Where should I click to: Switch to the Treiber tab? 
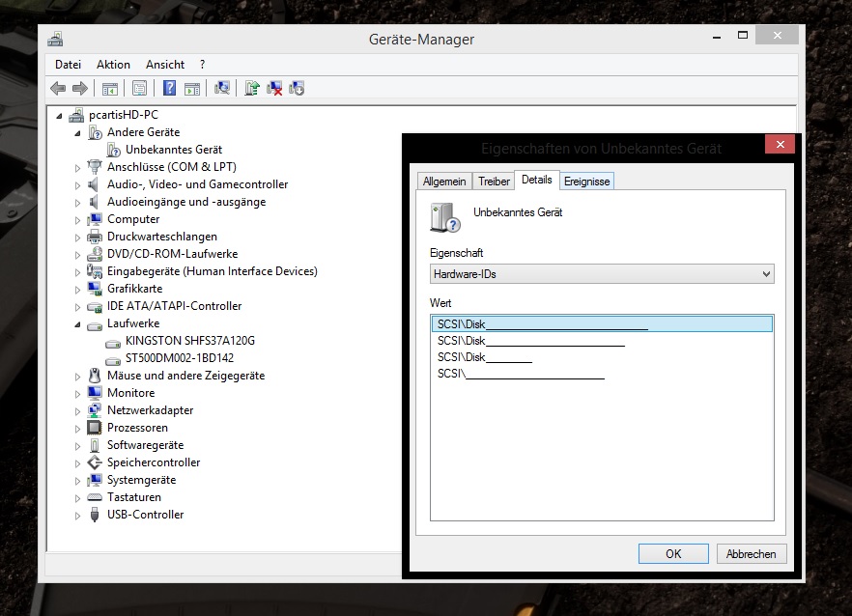pos(494,182)
